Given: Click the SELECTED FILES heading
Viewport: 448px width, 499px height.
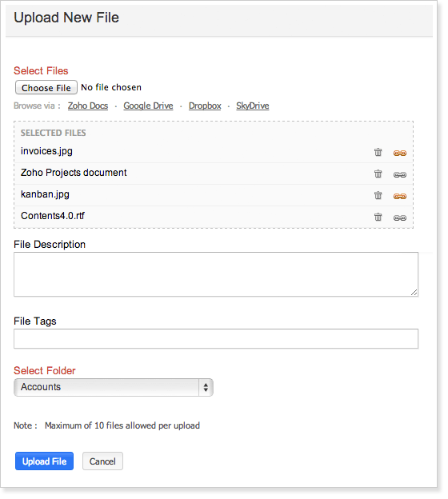Looking at the screenshot, I should [53, 133].
